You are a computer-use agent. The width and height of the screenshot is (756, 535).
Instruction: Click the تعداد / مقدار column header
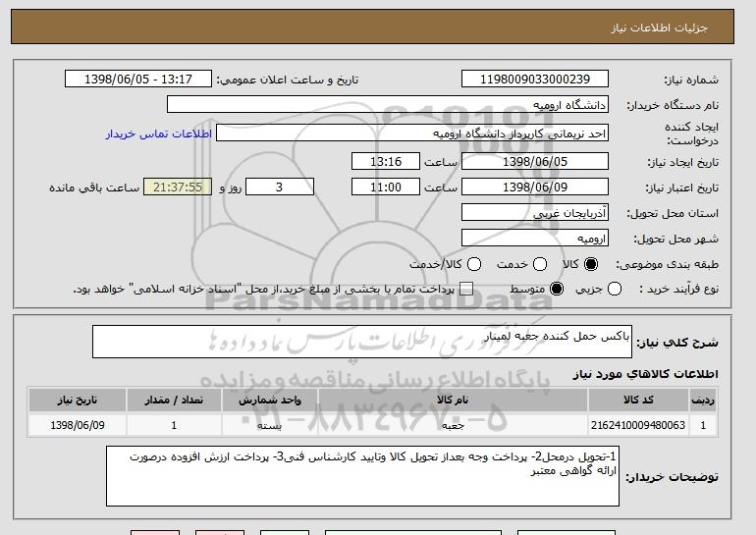[x=174, y=401]
